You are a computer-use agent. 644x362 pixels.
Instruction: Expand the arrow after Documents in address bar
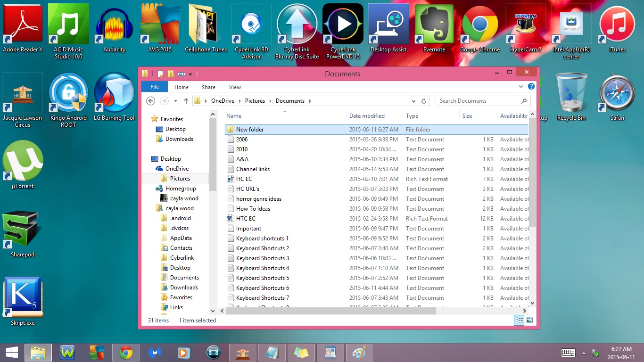pos(310,101)
